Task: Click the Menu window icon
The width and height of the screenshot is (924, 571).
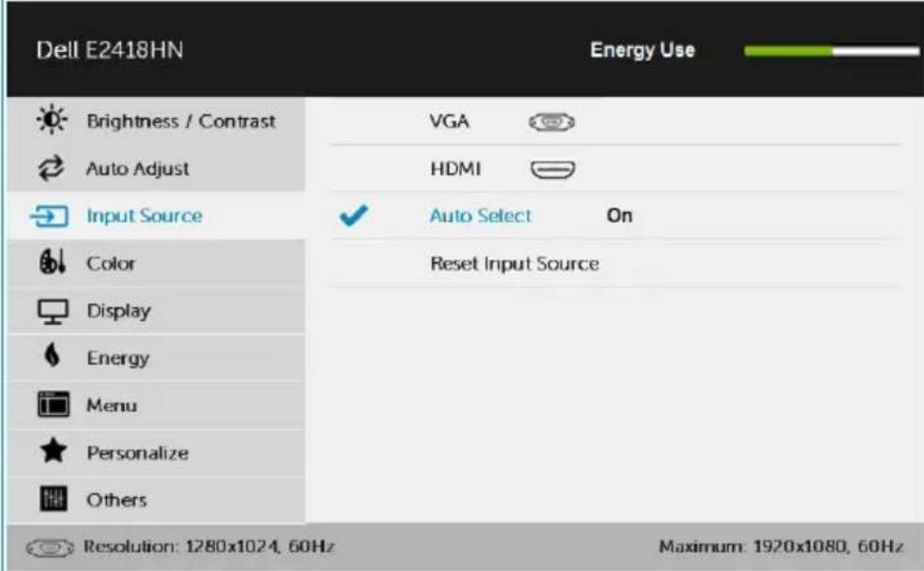Action: click(53, 404)
